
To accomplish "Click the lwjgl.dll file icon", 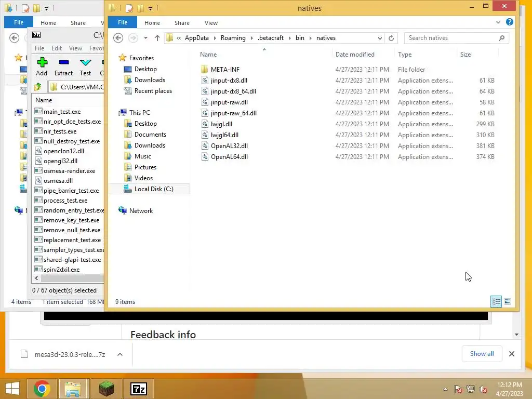I will pos(205,124).
